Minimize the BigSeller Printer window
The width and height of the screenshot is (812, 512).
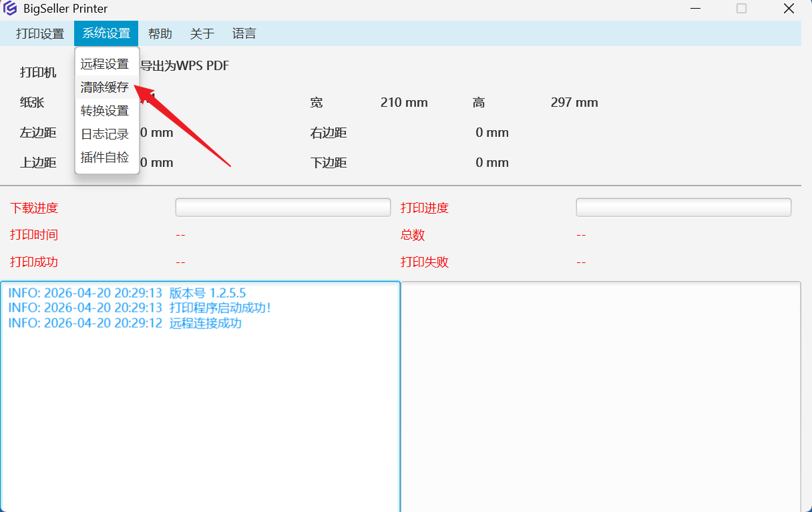696,9
